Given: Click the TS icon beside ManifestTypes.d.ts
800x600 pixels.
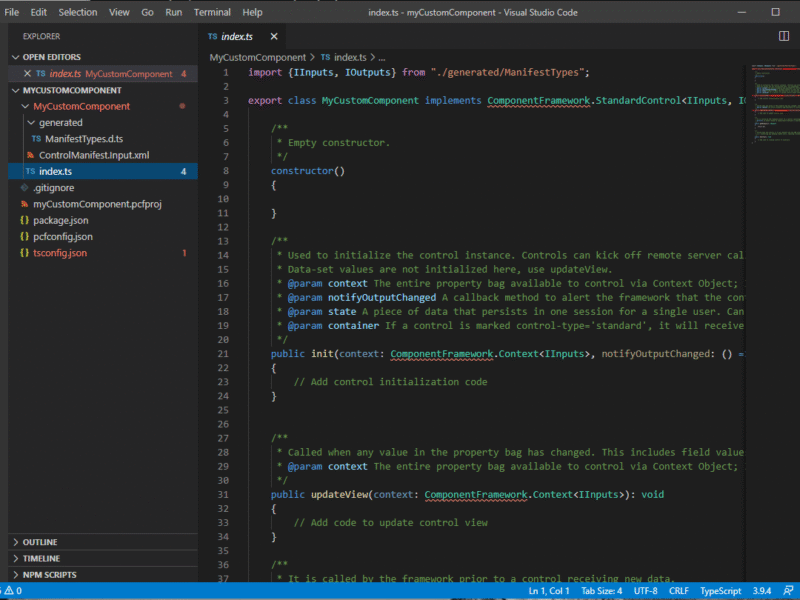Looking at the screenshot, I should click(x=36, y=139).
